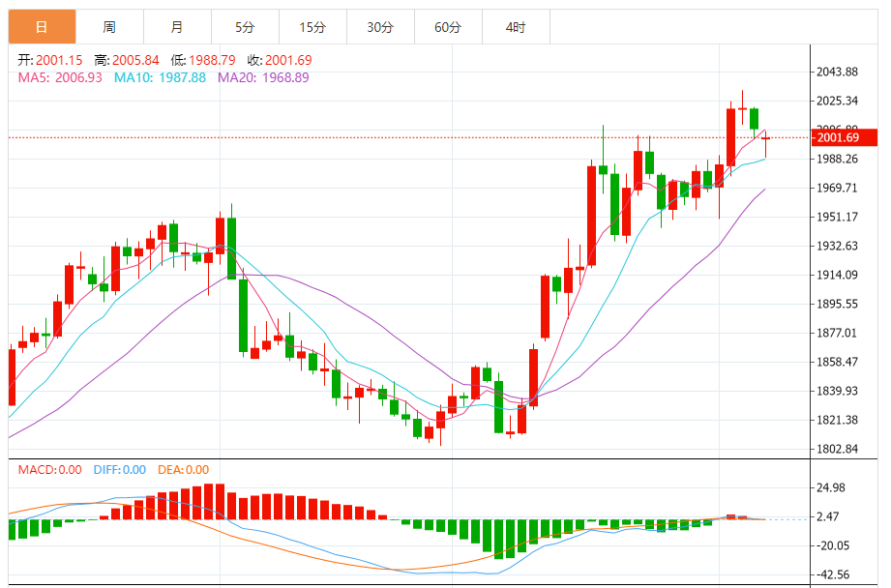The width and height of the screenshot is (891, 588).
Task: Click the 1802.84 price axis label
Action: click(x=837, y=449)
